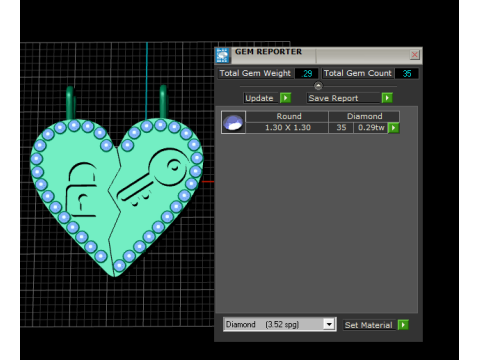Click the Round shape cell

click(288, 116)
